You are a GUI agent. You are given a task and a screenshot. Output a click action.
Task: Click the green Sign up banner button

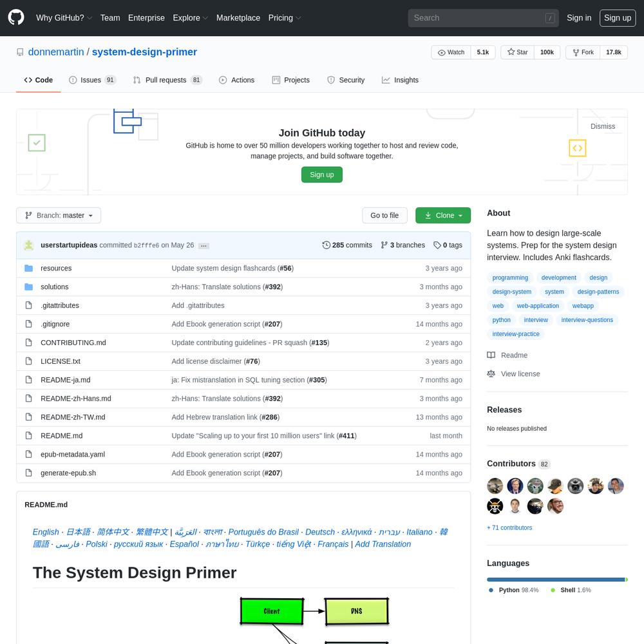pyautogui.click(x=322, y=175)
